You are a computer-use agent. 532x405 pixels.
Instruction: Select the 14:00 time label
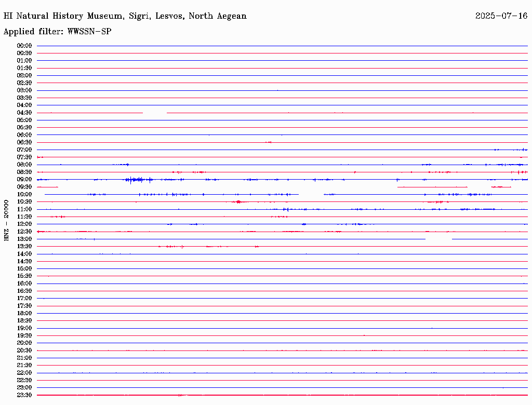pos(24,254)
